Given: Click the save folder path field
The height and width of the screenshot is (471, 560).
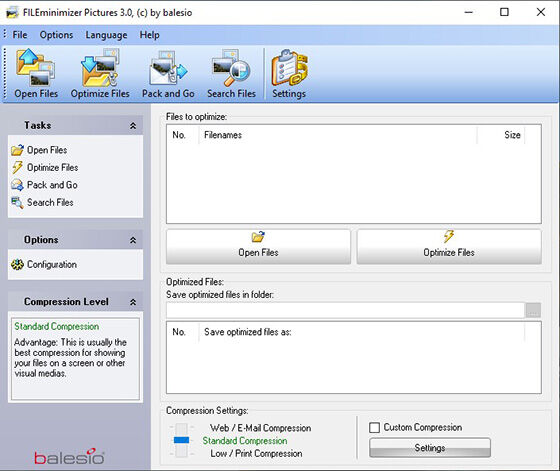Looking at the screenshot, I should tap(345, 310).
